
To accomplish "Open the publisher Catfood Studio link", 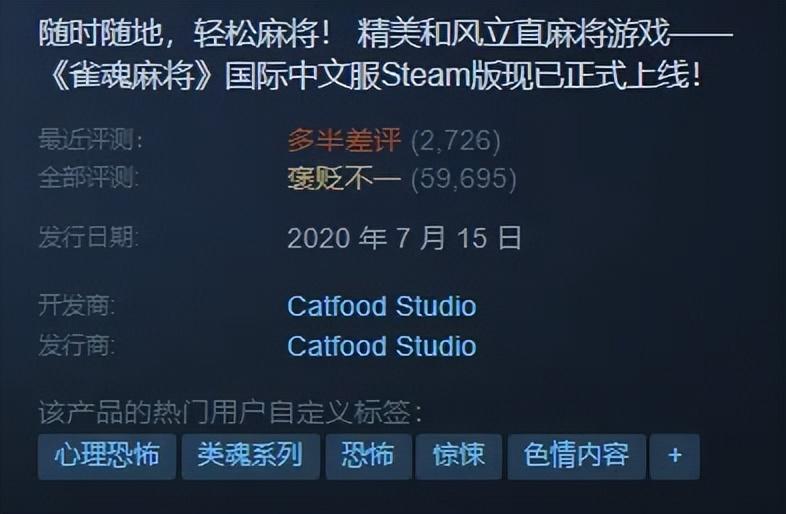I will tap(382, 346).
